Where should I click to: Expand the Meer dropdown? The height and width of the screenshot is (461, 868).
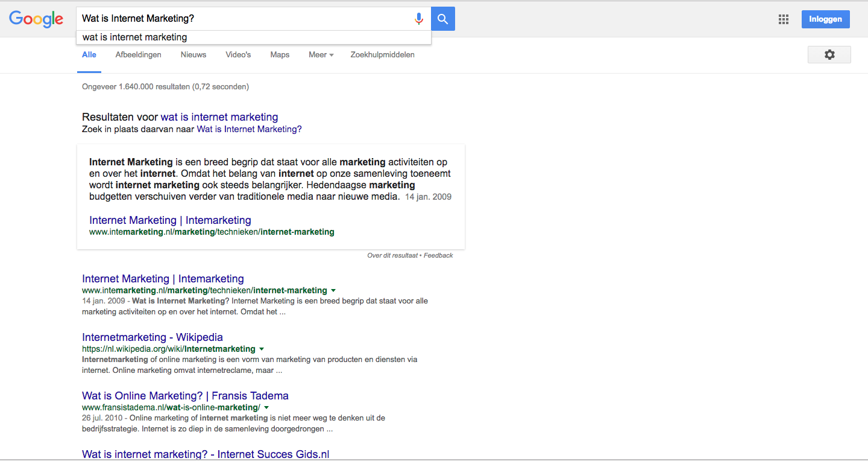[321, 55]
